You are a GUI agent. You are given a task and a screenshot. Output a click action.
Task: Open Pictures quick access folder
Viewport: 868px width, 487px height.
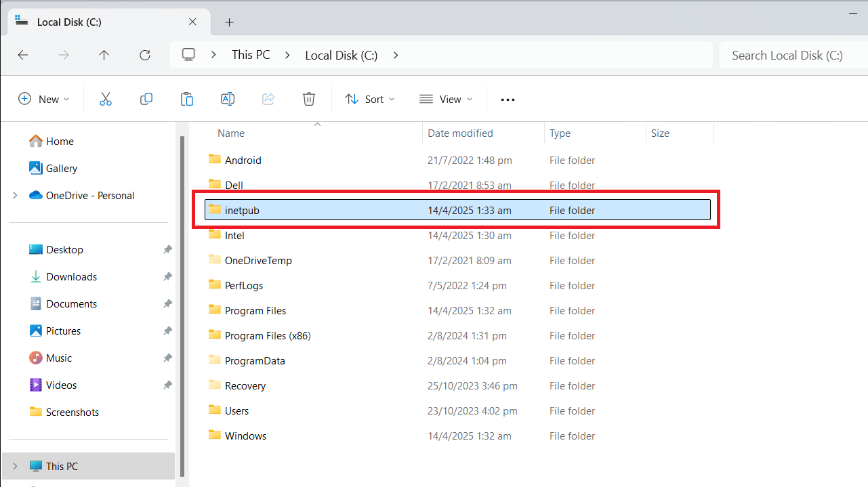point(55,331)
